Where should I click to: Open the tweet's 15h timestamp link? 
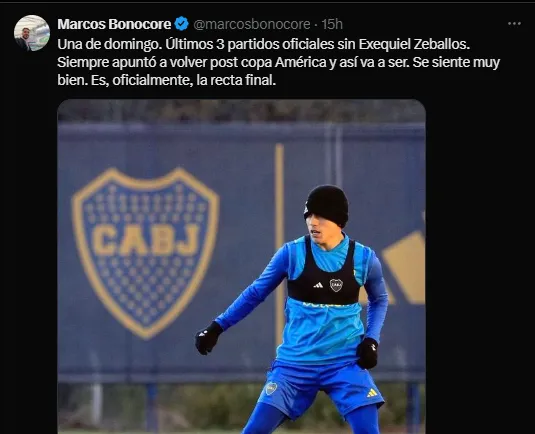tap(332, 24)
